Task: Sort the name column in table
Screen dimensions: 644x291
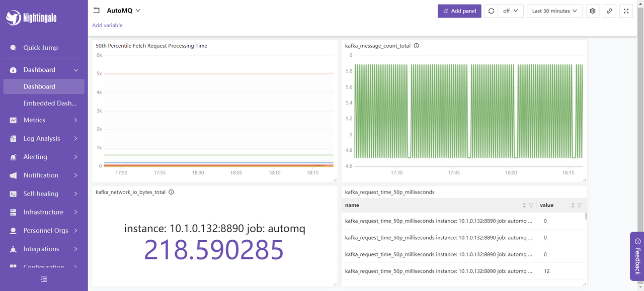Action: [x=524, y=205]
